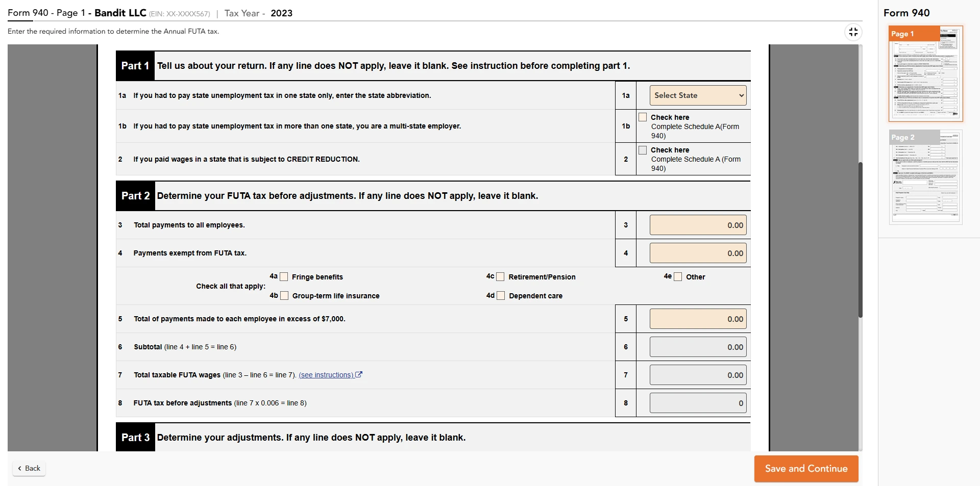Image resolution: width=980 pixels, height=486 pixels.
Task: Click the 'Dependent care' label
Action: coord(535,296)
